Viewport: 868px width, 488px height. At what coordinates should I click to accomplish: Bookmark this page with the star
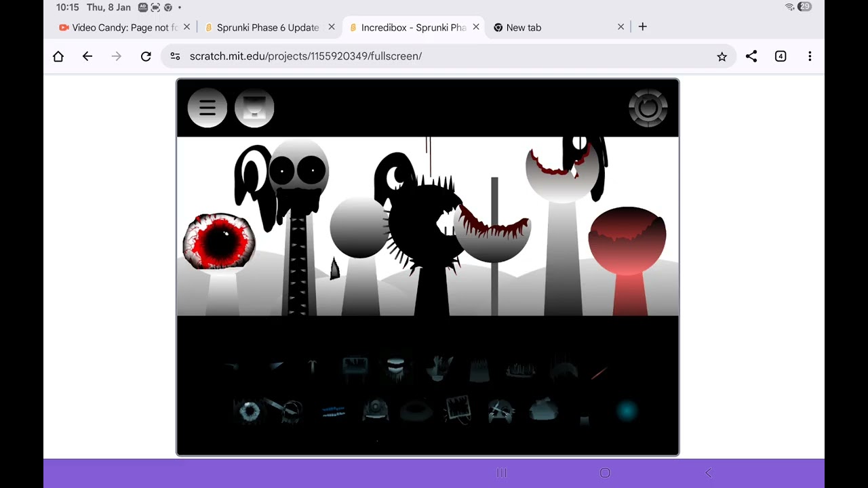(722, 56)
